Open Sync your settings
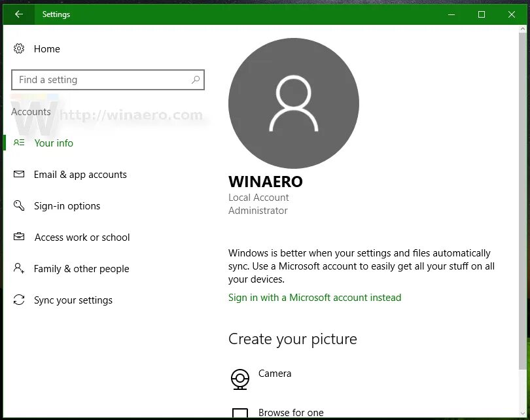 click(73, 300)
